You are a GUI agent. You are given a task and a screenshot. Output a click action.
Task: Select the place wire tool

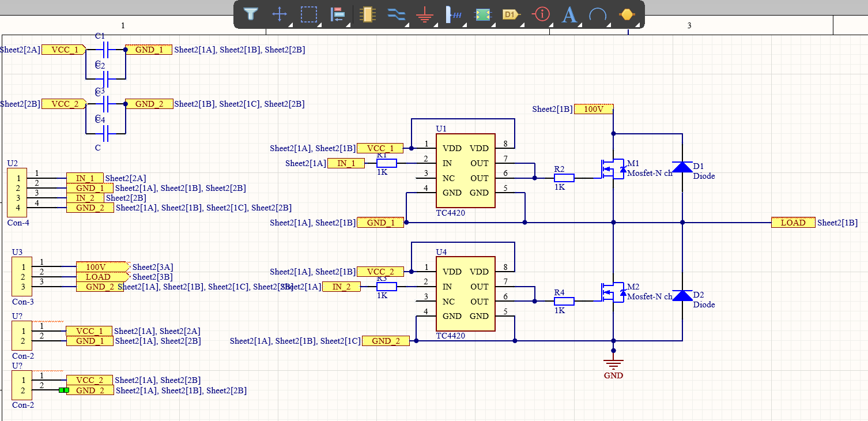pyautogui.click(x=396, y=14)
